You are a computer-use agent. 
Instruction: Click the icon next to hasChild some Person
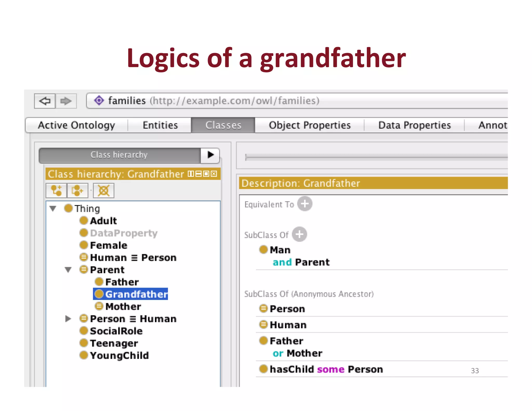click(263, 369)
